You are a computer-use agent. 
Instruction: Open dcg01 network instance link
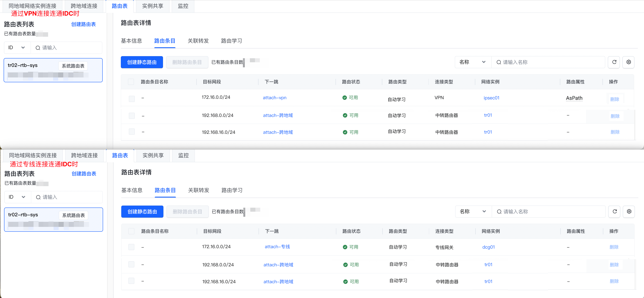pos(488,247)
